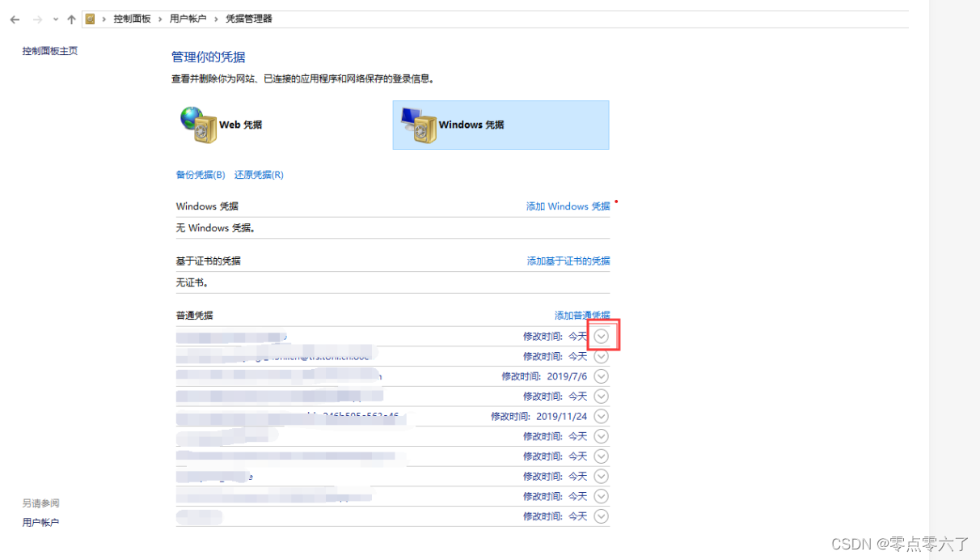This screenshot has width=980, height=560.
Task: Click the 无证书。 message
Action: point(192,283)
